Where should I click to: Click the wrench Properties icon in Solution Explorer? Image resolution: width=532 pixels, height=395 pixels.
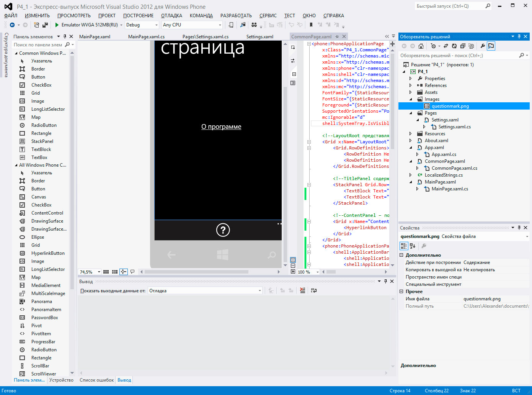[x=483, y=46]
